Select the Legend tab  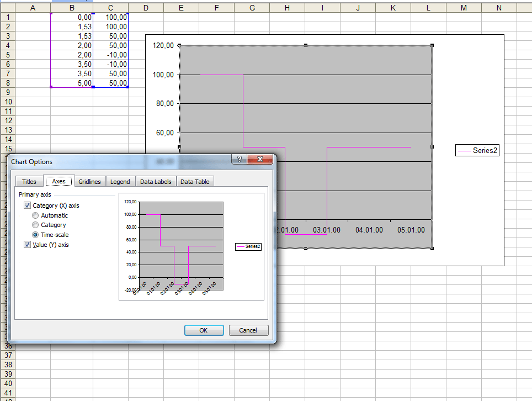120,181
